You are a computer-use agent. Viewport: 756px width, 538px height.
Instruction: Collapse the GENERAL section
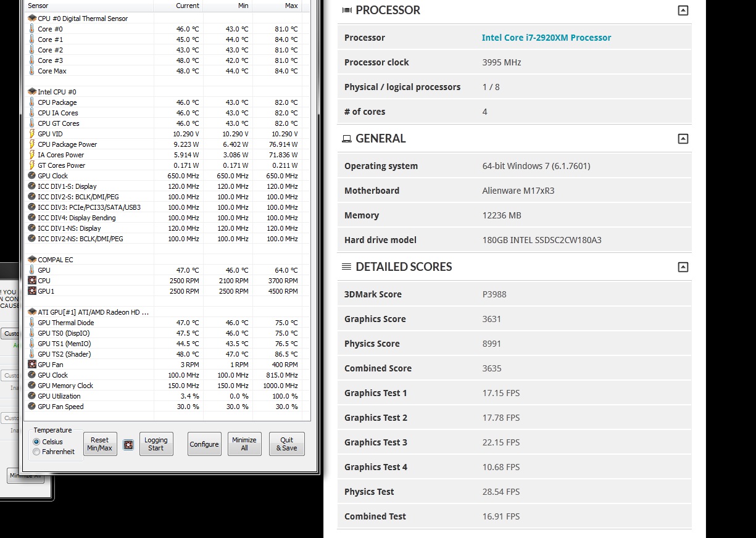[683, 139]
